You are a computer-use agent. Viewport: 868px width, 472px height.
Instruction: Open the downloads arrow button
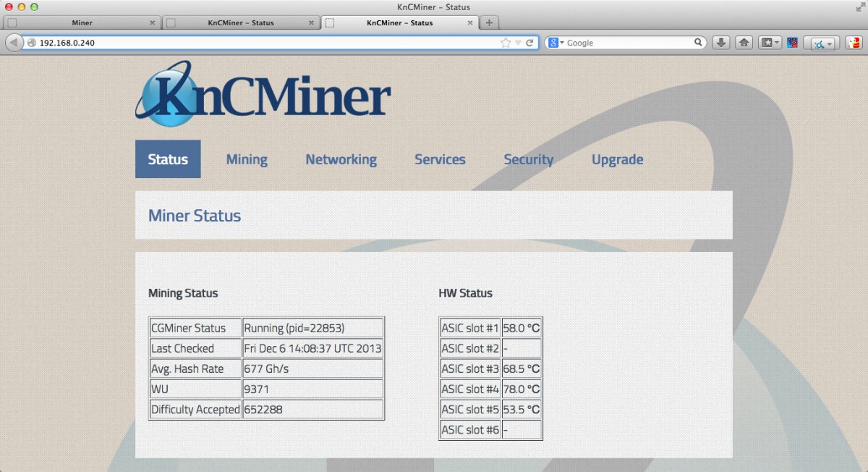coord(721,43)
